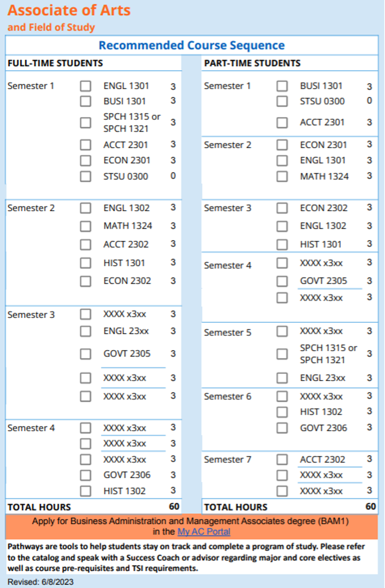The width and height of the screenshot is (385, 588).
Task: Open the My AC Portal link
Action: [x=203, y=531]
